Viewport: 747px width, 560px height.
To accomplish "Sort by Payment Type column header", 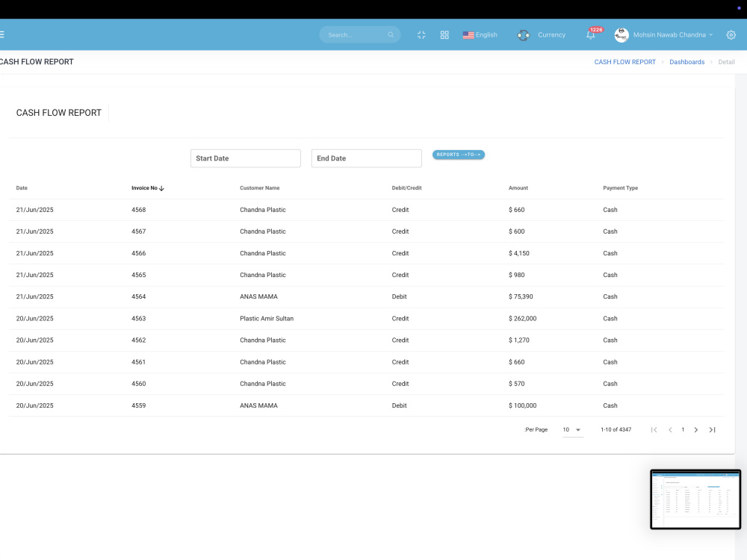I will click(x=620, y=187).
